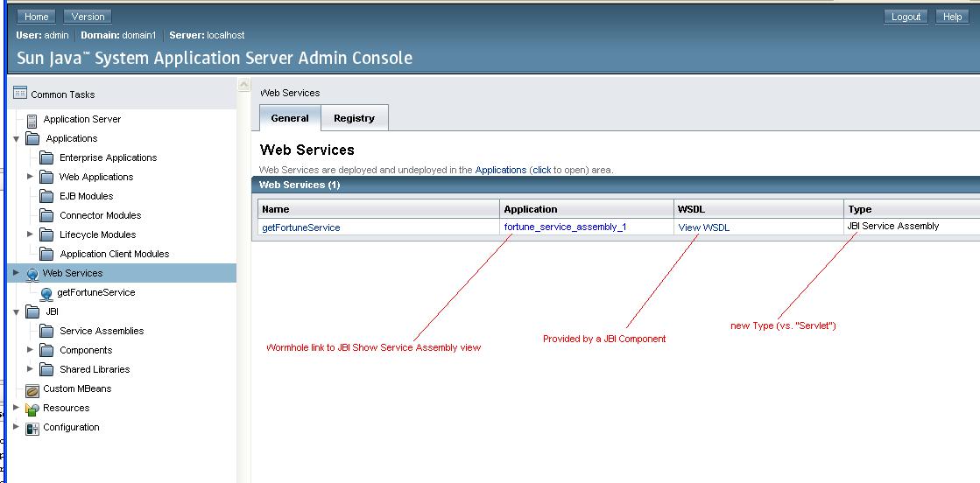Click the Common Tasks icon
Viewport: 980px width, 483px height.
click(x=19, y=94)
